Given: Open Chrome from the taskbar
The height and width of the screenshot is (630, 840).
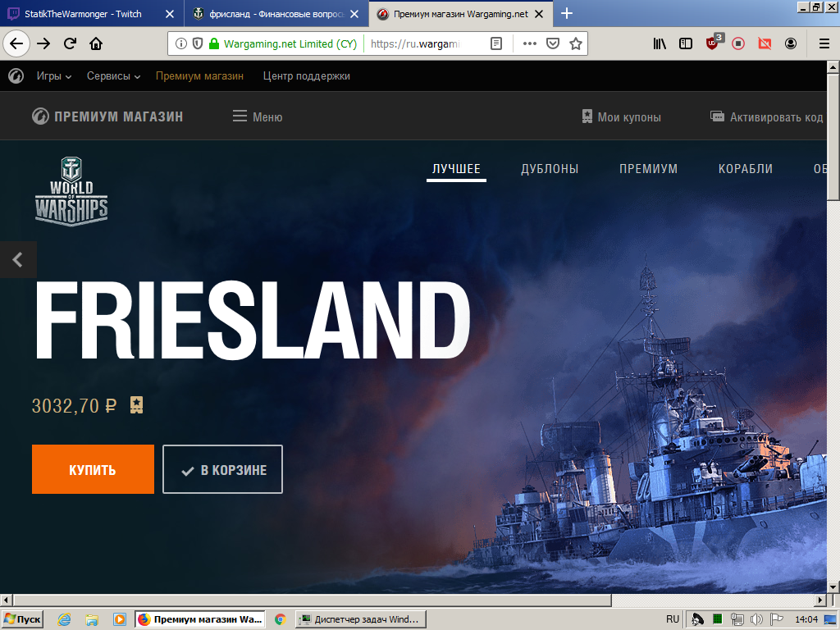Looking at the screenshot, I should tap(281, 619).
